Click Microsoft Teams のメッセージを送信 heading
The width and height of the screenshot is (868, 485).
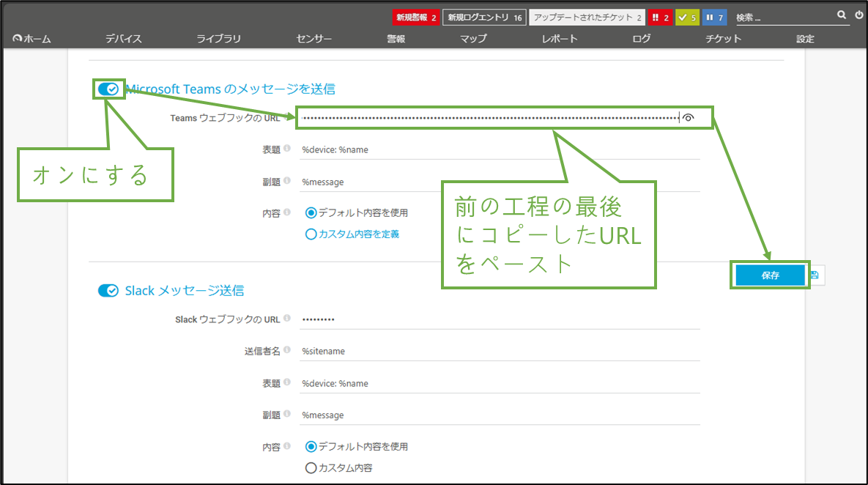click(230, 89)
